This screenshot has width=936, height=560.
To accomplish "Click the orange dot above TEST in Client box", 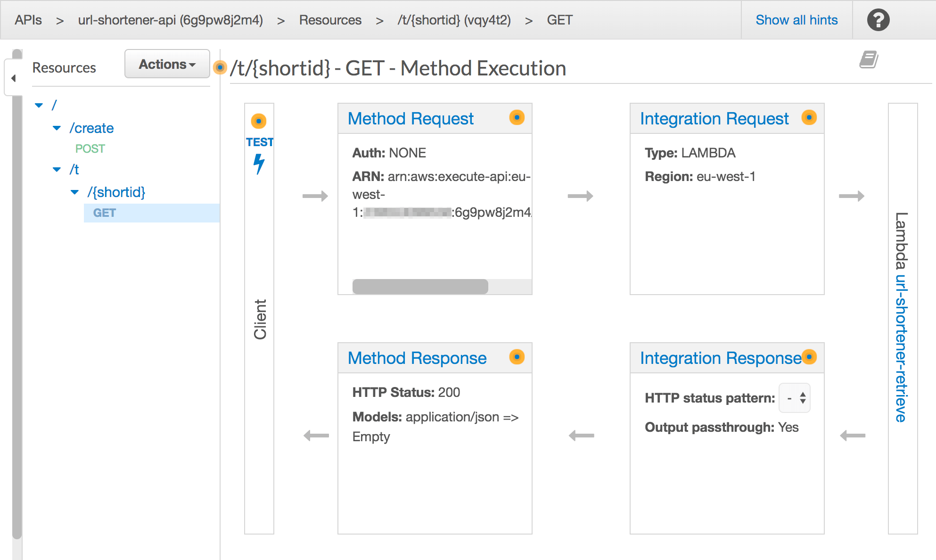I will coord(258,121).
